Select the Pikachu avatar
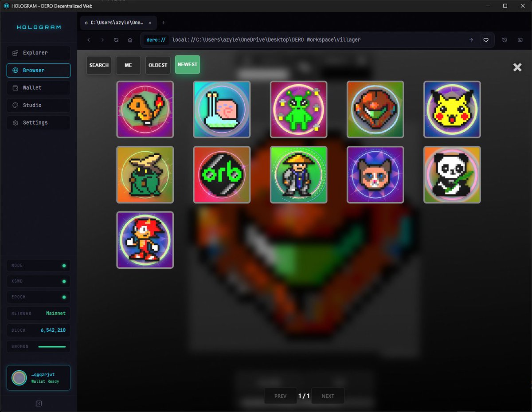 [x=452, y=109]
